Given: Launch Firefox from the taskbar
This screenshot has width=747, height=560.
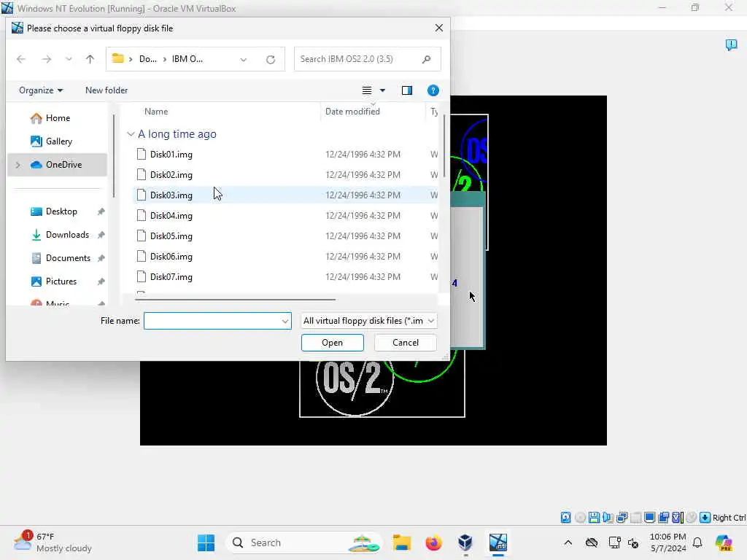Looking at the screenshot, I should coord(433,542).
